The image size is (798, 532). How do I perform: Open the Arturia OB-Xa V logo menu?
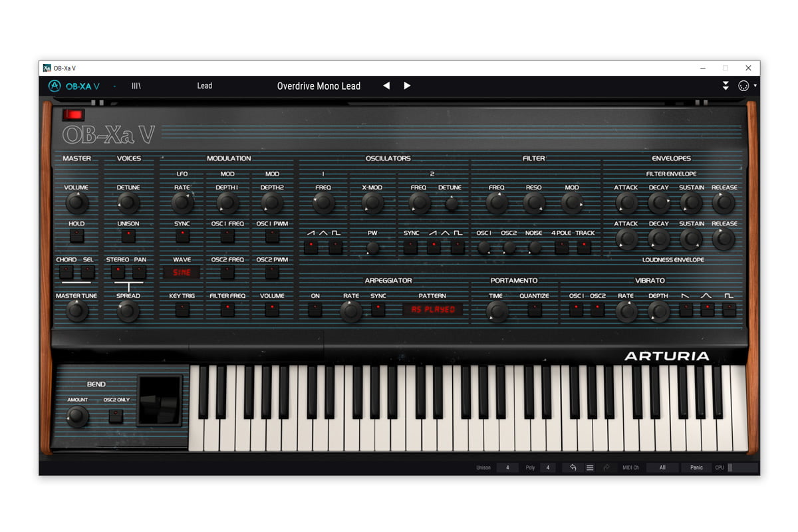(74, 86)
